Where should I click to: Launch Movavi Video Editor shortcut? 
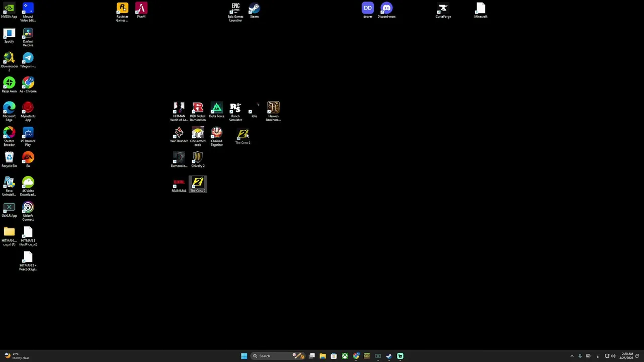[x=28, y=12]
